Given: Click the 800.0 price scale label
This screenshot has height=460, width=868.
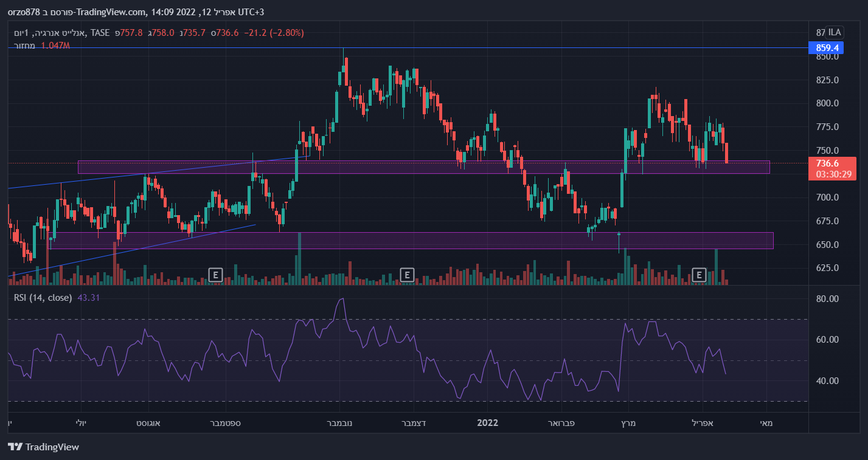Looking at the screenshot, I should [827, 103].
